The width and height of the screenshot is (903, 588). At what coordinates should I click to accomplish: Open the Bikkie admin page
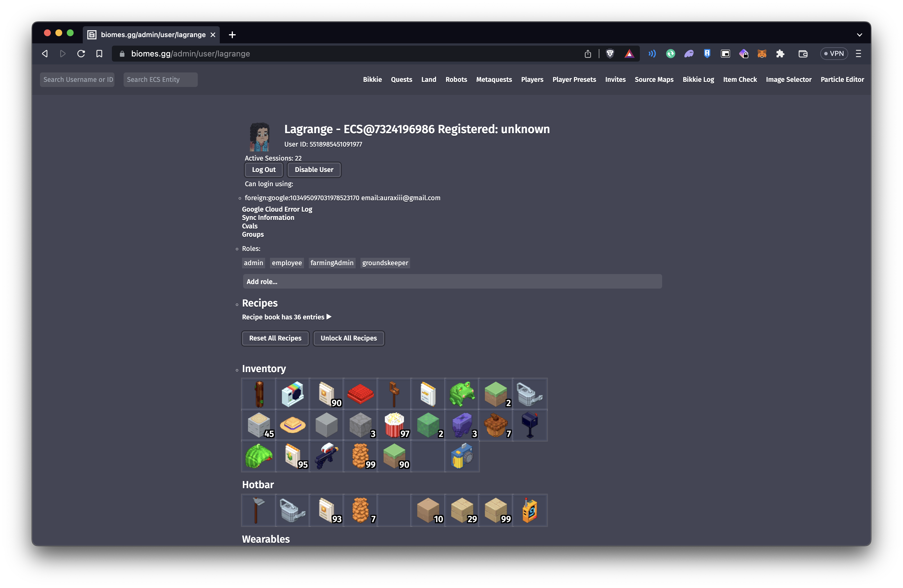point(372,80)
